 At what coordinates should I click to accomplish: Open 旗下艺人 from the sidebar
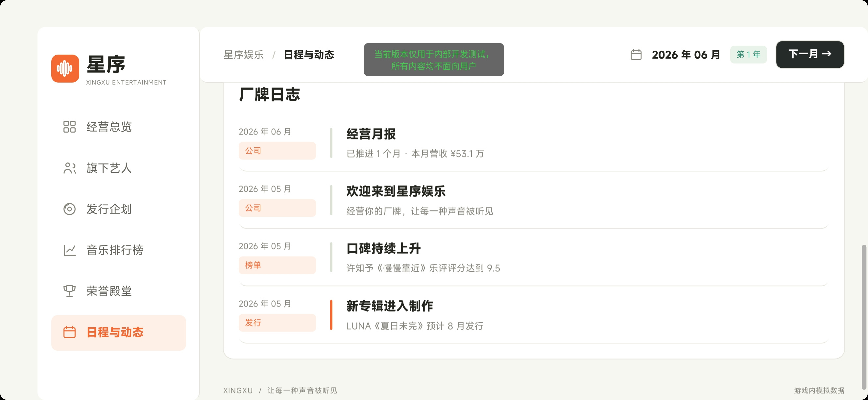coord(119,168)
